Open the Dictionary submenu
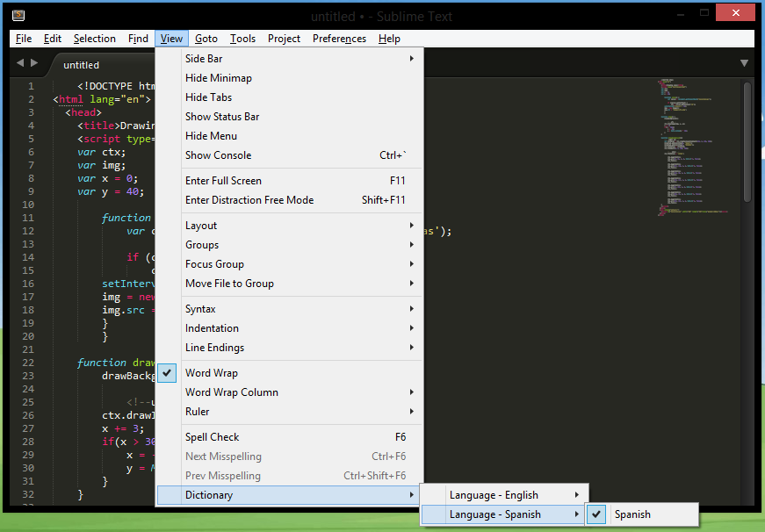This screenshot has height=532, width=765. click(290, 495)
